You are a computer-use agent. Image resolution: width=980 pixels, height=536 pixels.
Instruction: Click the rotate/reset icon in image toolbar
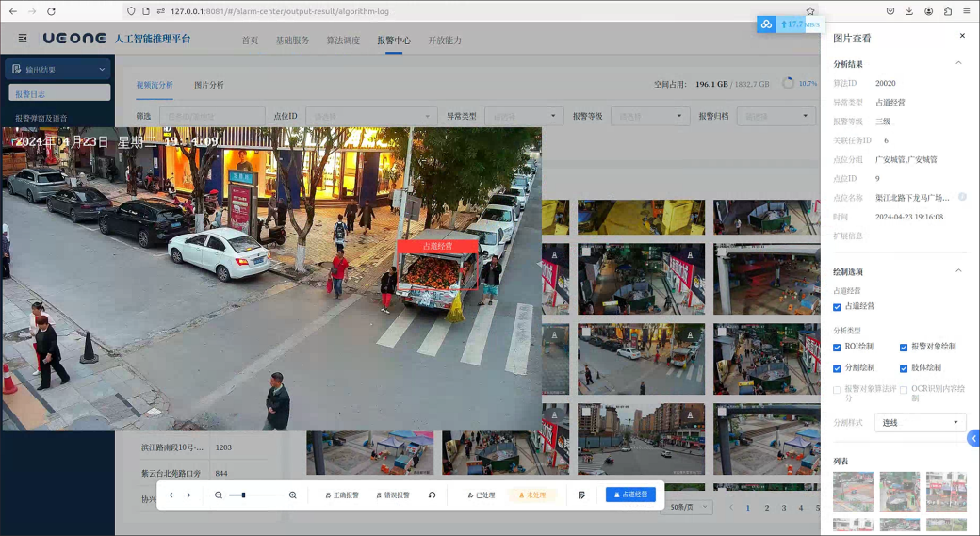[x=432, y=495]
